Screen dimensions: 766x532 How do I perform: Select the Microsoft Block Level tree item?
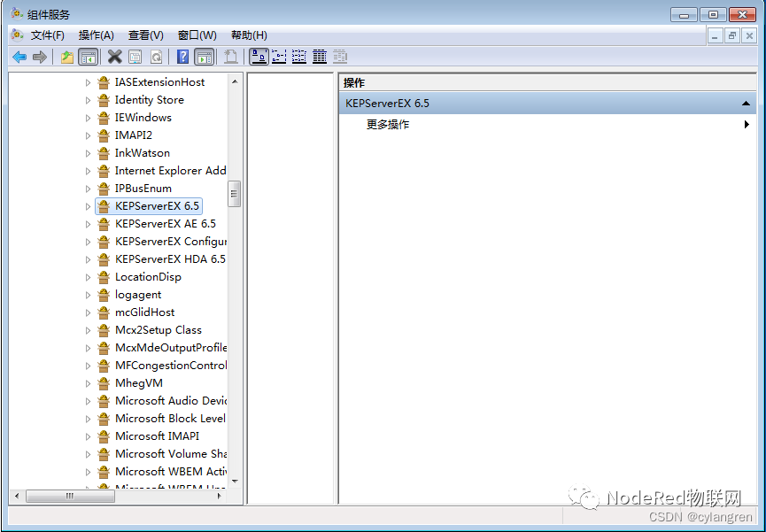(x=170, y=419)
